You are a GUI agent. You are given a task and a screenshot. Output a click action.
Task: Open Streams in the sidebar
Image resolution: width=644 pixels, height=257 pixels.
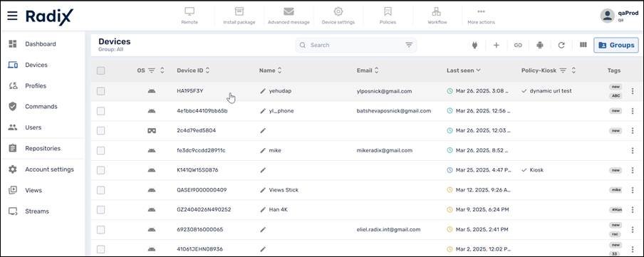[x=37, y=211]
